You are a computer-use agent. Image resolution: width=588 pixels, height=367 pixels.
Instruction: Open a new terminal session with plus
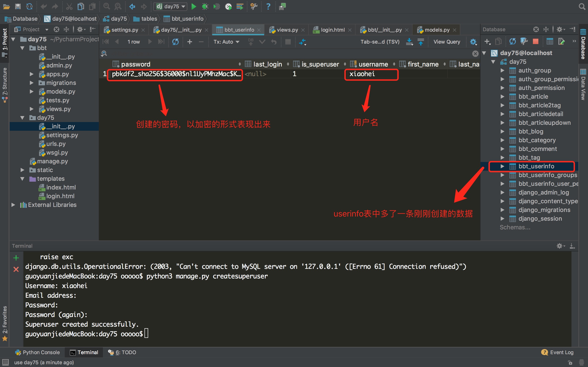point(16,258)
